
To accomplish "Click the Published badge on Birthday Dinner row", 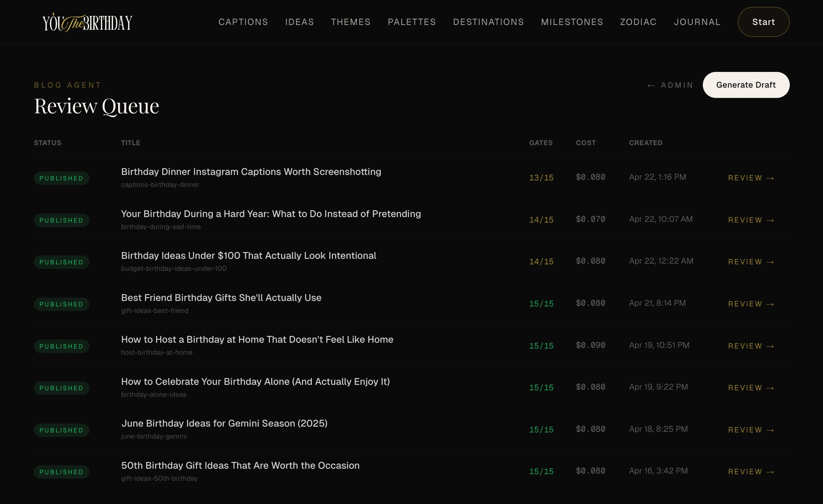I will pos(61,178).
